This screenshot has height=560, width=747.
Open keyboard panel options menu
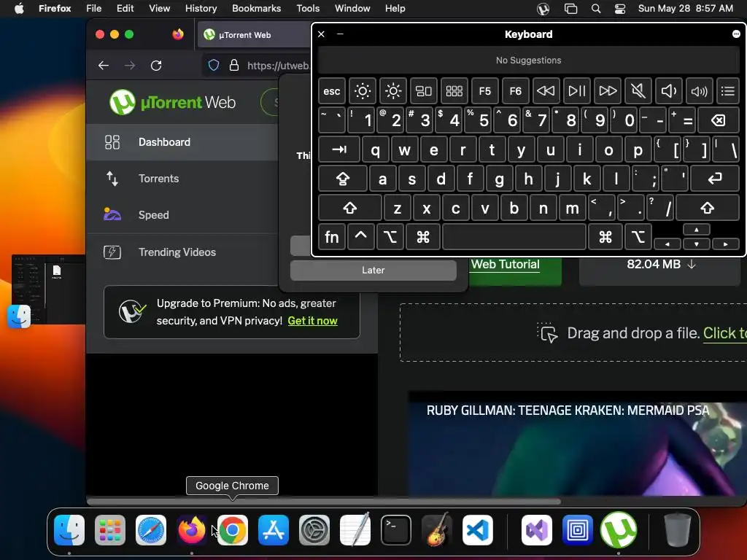pyautogui.click(x=736, y=34)
